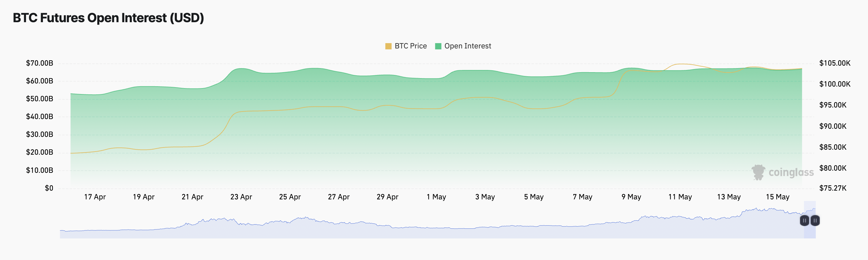Toggle the Open Interest series label
This screenshot has width=868, height=260.
(x=467, y=46)
